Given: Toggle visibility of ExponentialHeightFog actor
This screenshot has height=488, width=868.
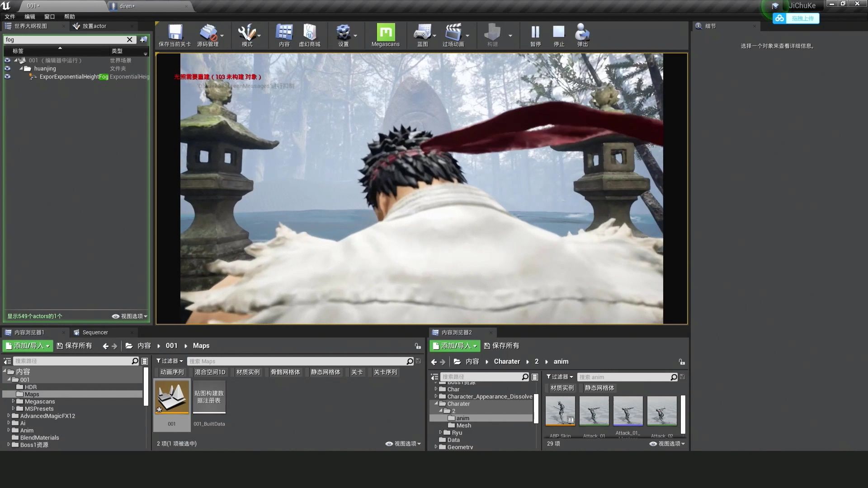Looking at the screenshot, I should (x=7, y=76).
